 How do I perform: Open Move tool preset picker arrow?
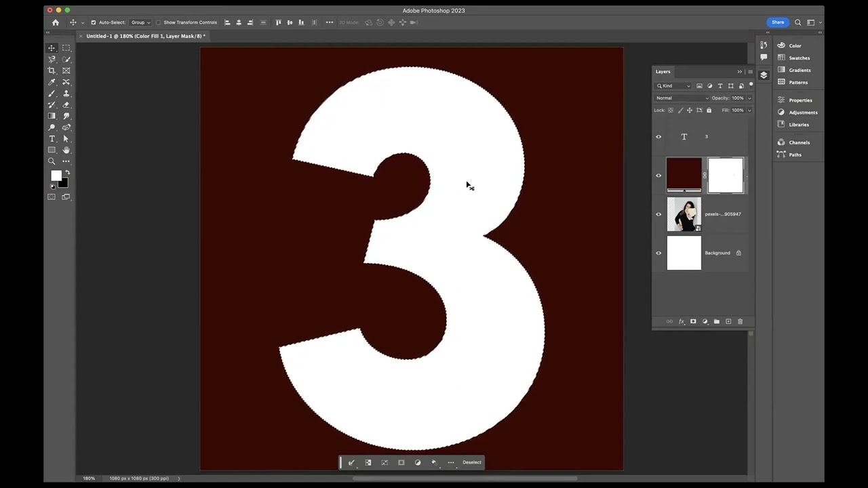tap(83, 22)
